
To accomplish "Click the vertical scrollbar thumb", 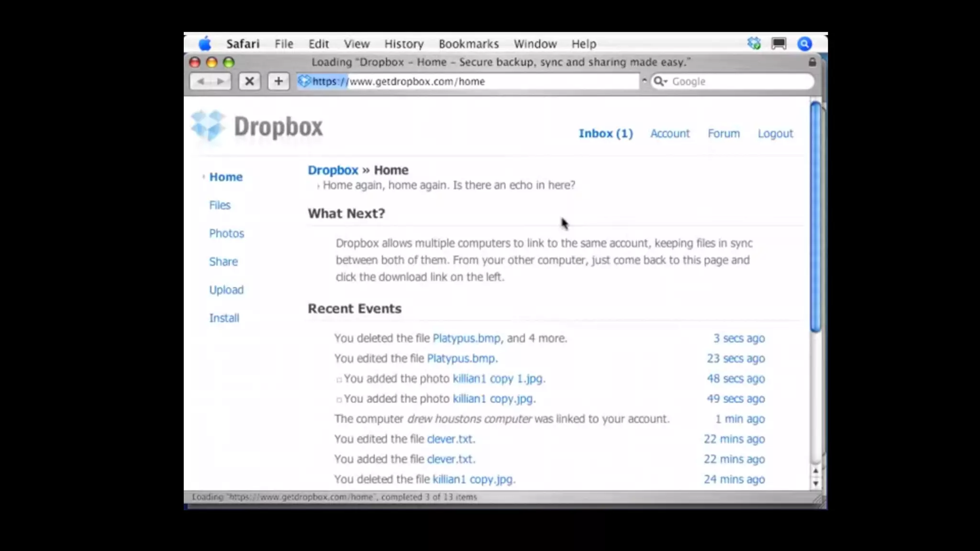I will coord(815,215).
